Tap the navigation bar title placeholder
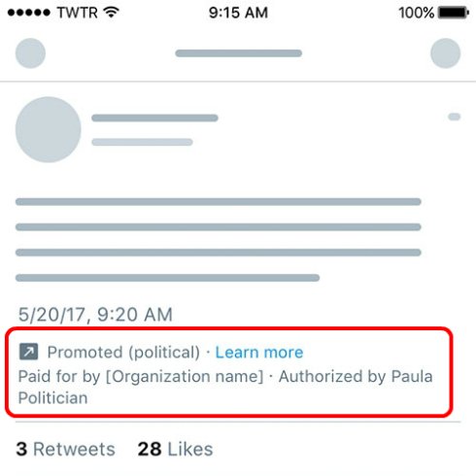 point(239,53)
